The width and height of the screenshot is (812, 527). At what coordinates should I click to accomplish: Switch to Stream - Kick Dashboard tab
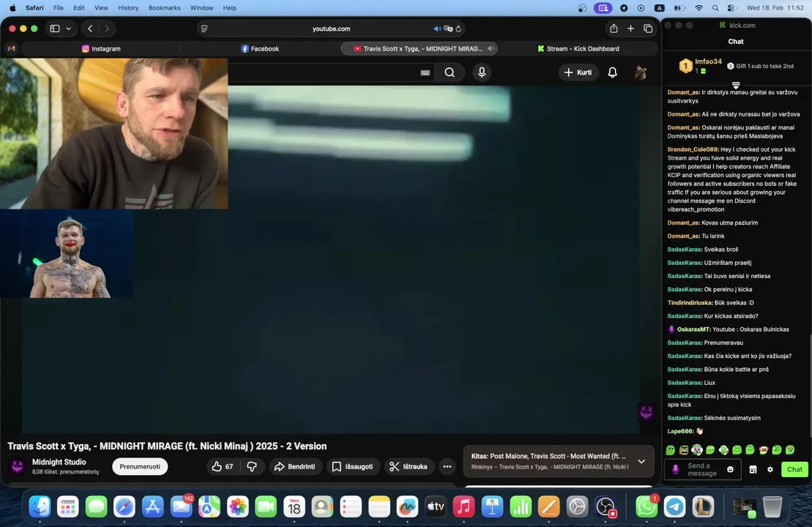(578, 48)
